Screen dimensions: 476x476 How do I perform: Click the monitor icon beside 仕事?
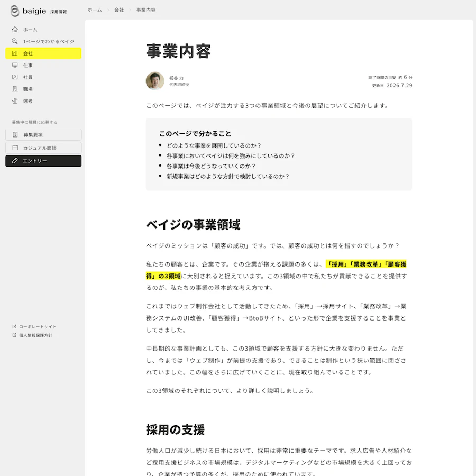coord(15,65)
